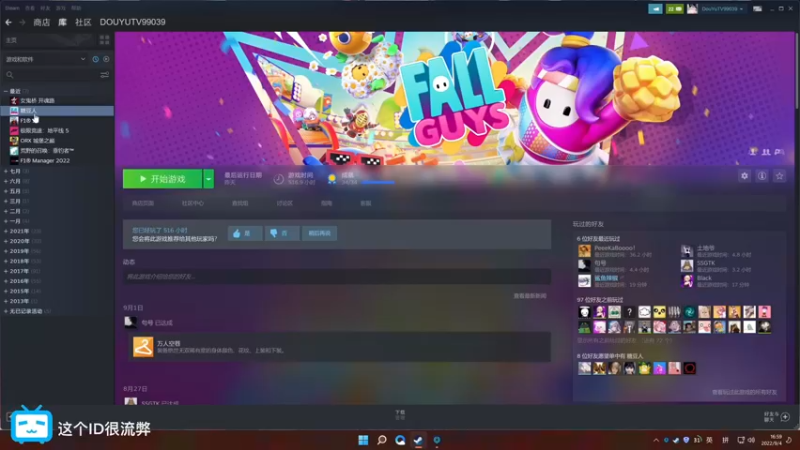Open downloads manager at bottom bar
Viewport: 800px width, 450px height.
pos(400,415)
